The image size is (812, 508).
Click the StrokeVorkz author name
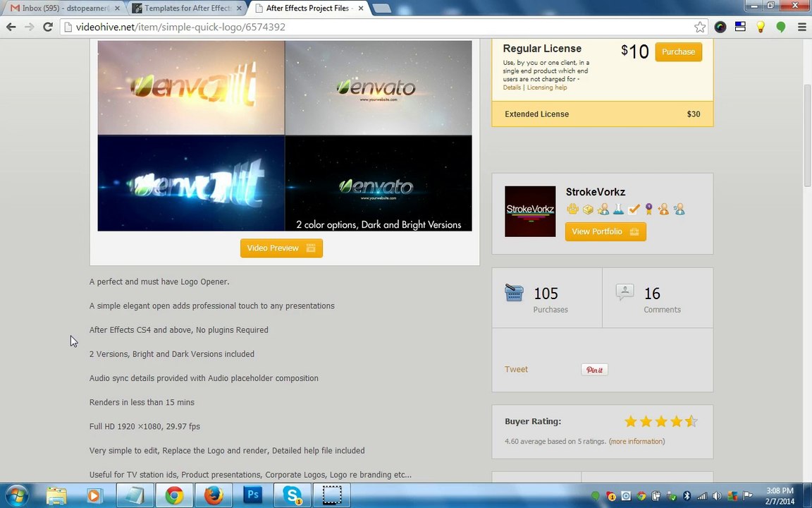[x=596, y=192]
